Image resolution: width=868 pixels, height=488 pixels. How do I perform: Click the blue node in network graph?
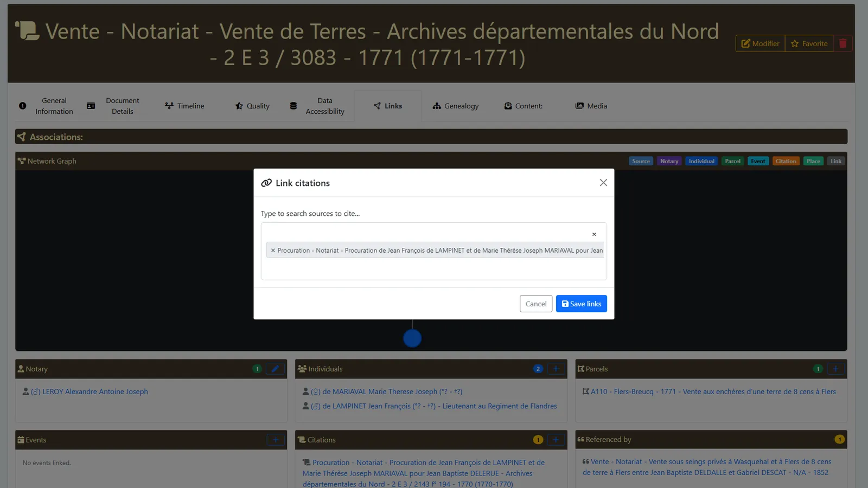(x=412, y=338)
